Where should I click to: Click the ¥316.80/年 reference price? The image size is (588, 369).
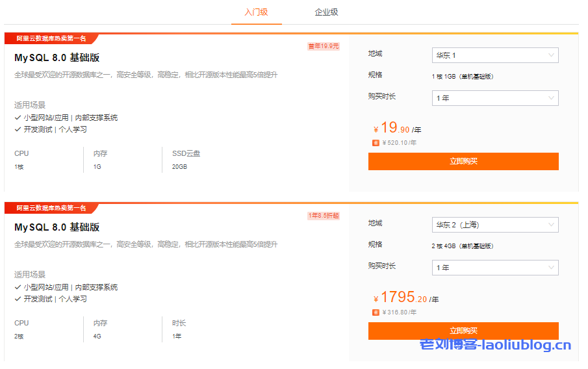pyautogui.click(x=400, y=312)
